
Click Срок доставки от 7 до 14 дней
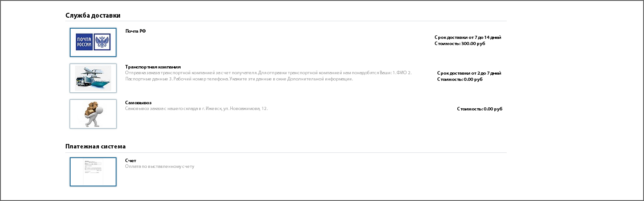[x=468, y=37]
